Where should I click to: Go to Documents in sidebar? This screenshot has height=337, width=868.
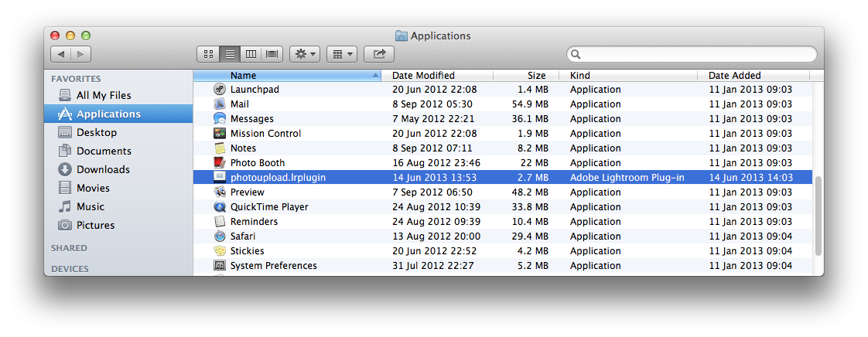pos(104,151)
